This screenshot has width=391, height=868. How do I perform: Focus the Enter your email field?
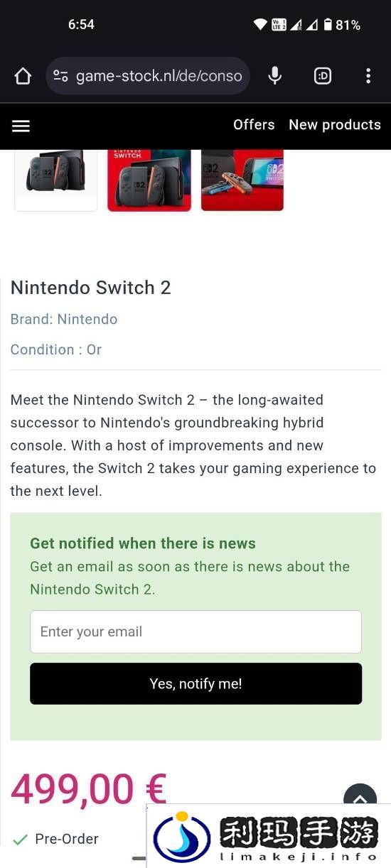[x=195, y=631]
